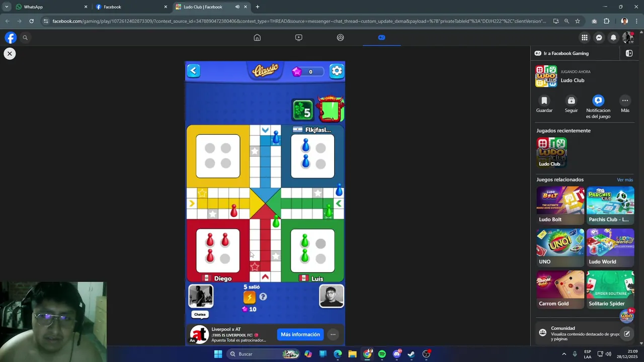Open Facebook notifications bell
This screenshot has height=362, width=644.
(613, 37)
